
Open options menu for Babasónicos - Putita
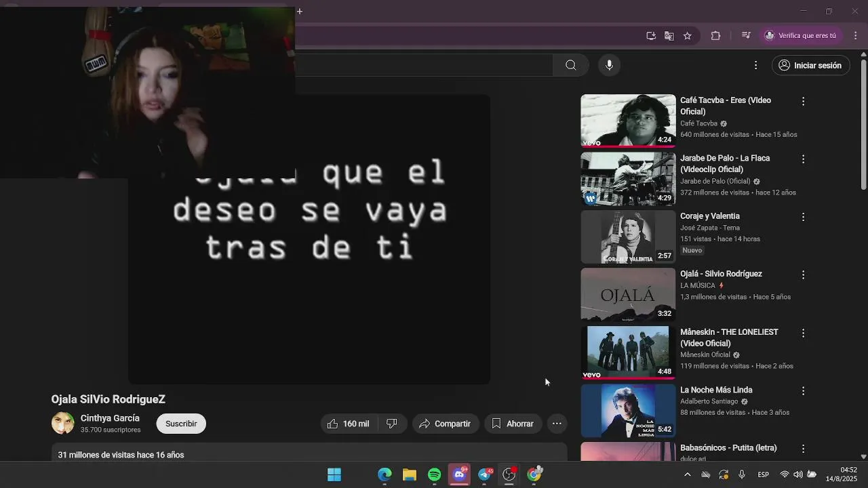pyautogui.click(x=803, y=449)
